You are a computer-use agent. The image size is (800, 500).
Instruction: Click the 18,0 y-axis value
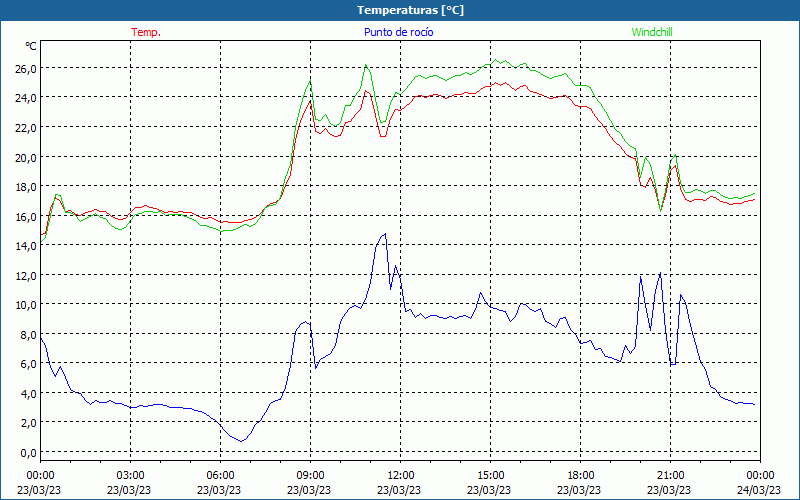[x=26, y=187]
